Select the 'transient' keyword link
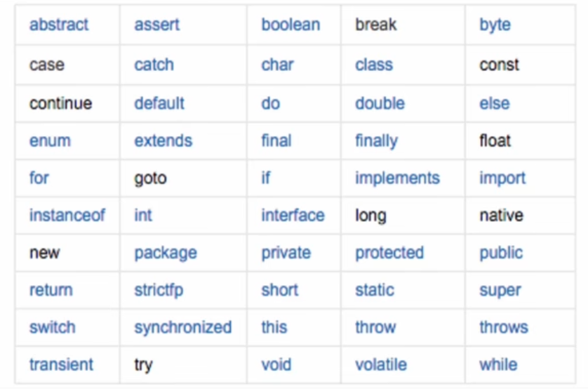This screenshot has height=389, width=588. click(x=61, y=365)
